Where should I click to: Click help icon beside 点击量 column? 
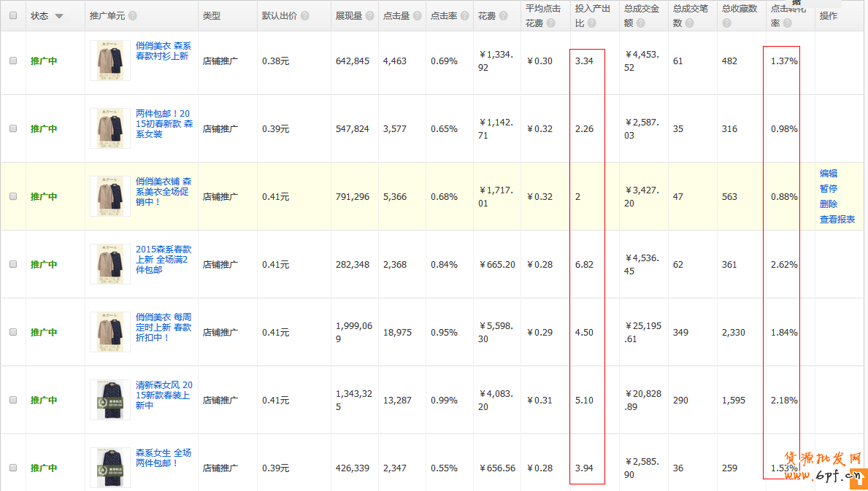418,16
